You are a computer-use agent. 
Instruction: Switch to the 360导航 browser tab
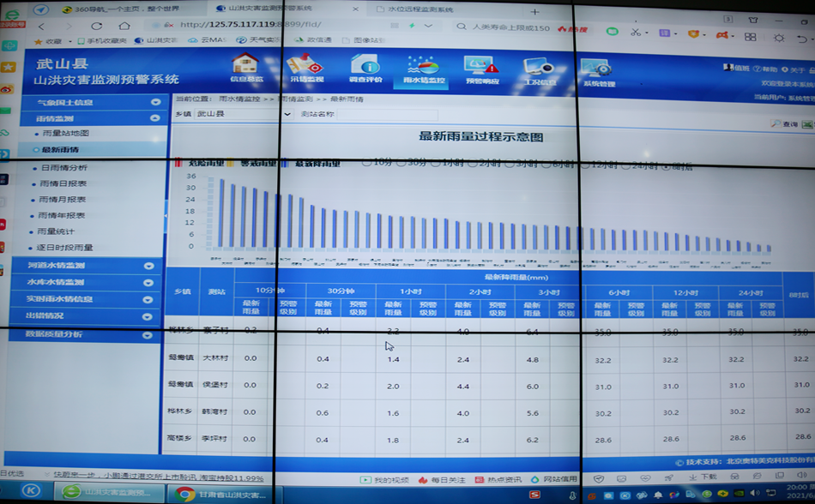tap(121, 9)
